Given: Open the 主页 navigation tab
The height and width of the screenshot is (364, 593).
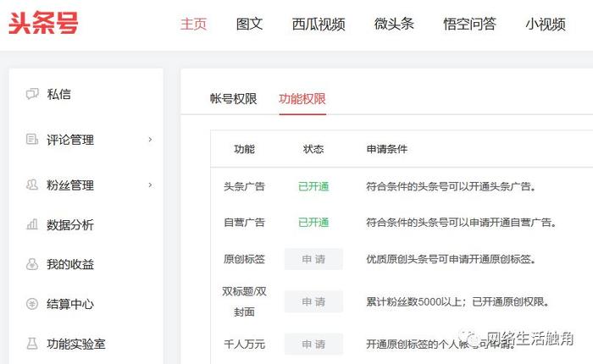Looking at the screenshot, I should pyautogui.click(x=193, y=24).
